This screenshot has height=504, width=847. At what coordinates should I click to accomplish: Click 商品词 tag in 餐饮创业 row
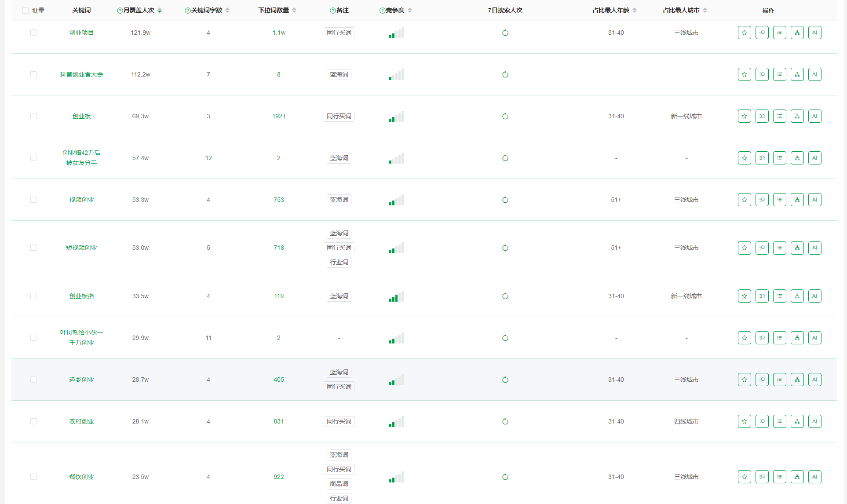pyautogui.click(x=339, y=484)
